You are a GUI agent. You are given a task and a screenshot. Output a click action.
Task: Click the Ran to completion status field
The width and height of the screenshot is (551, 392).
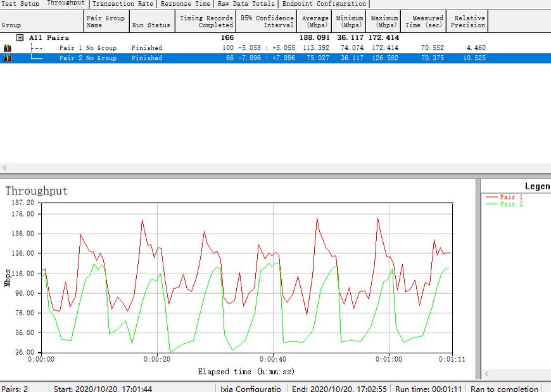(504, 388)
